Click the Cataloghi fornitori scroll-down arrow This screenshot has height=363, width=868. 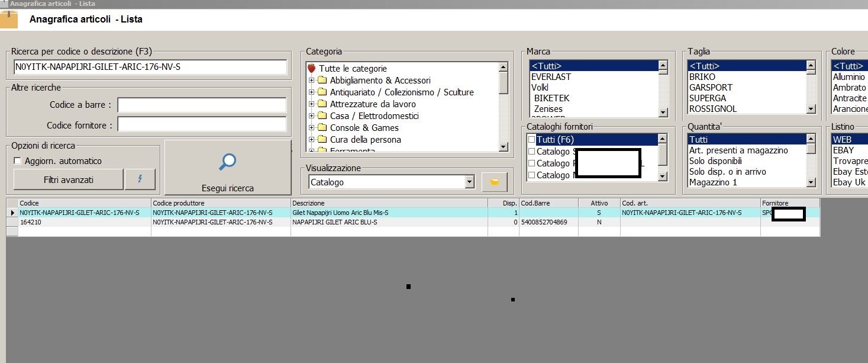(x=663, y=176)
